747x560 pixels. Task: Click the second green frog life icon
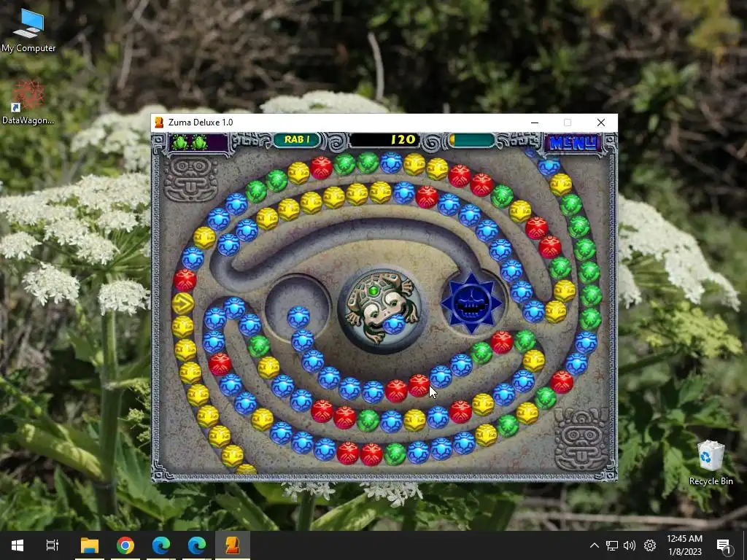point(199,142)
